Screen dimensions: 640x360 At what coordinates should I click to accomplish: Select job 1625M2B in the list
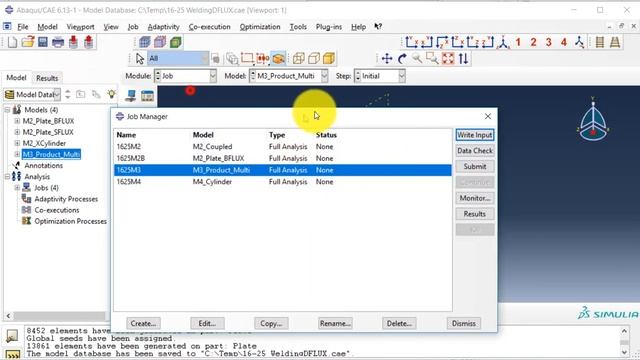tap(282, 158)
